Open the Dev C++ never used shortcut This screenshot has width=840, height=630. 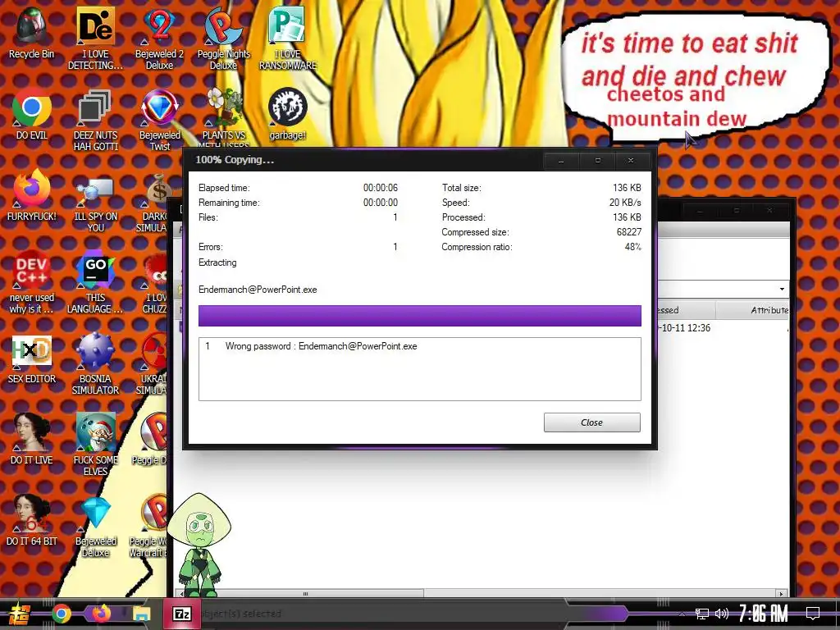tap(32, 282)
